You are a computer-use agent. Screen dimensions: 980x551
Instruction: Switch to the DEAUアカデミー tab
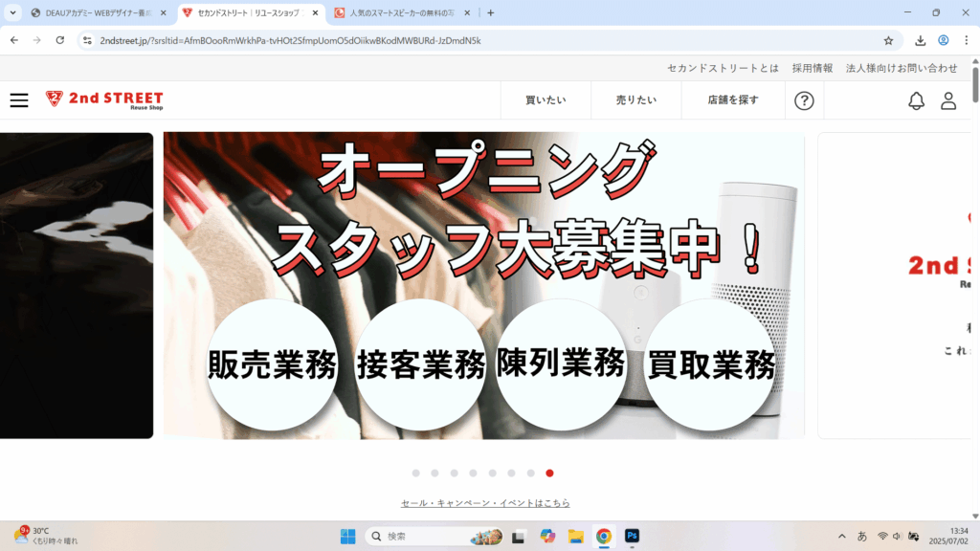click(96, 12)
